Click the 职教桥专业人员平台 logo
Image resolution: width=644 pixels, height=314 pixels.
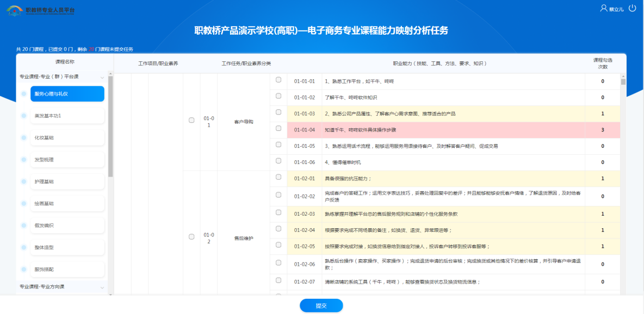(x=41, y=10)
